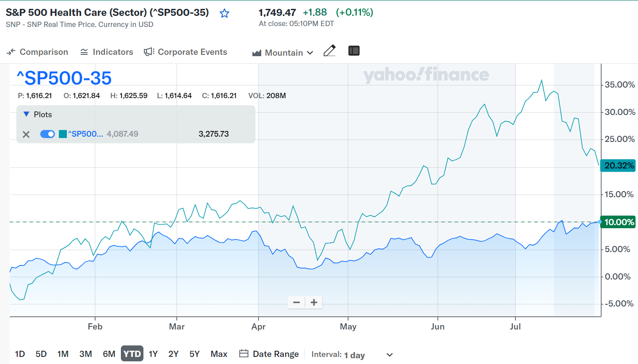Select the YTD time range

click(x=132, y=354)
